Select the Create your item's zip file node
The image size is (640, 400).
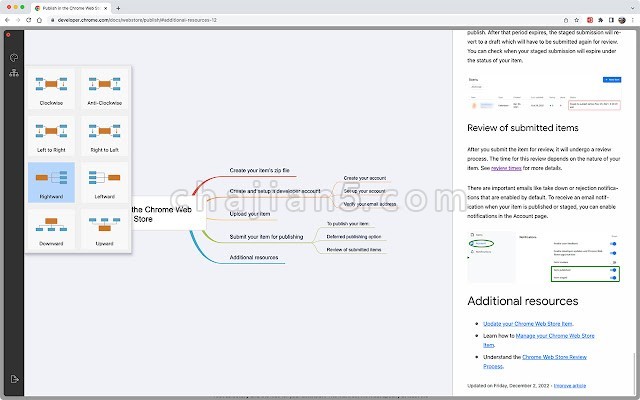(260, 170)
